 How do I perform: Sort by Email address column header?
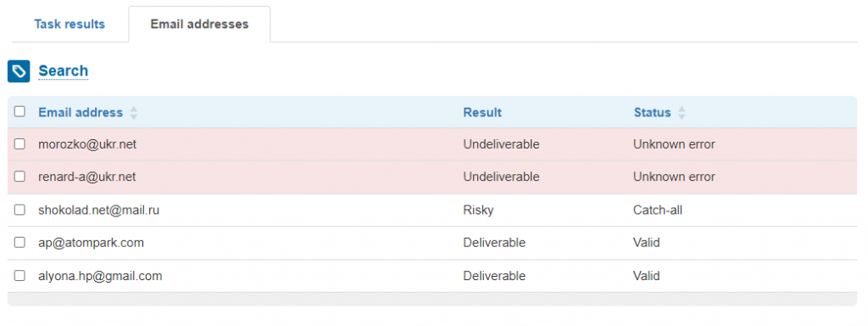tap(81, 113)
